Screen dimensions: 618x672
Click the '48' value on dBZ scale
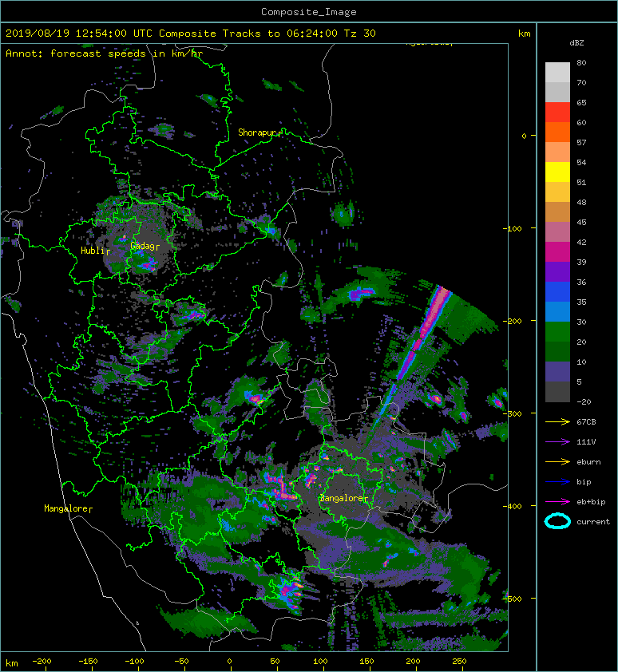tap(581, 202)
